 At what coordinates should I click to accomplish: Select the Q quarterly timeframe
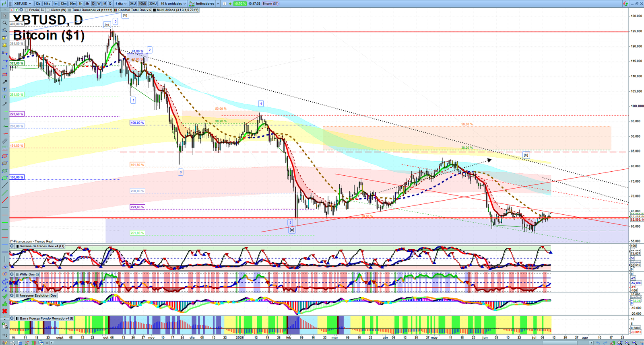pos(110,4)
